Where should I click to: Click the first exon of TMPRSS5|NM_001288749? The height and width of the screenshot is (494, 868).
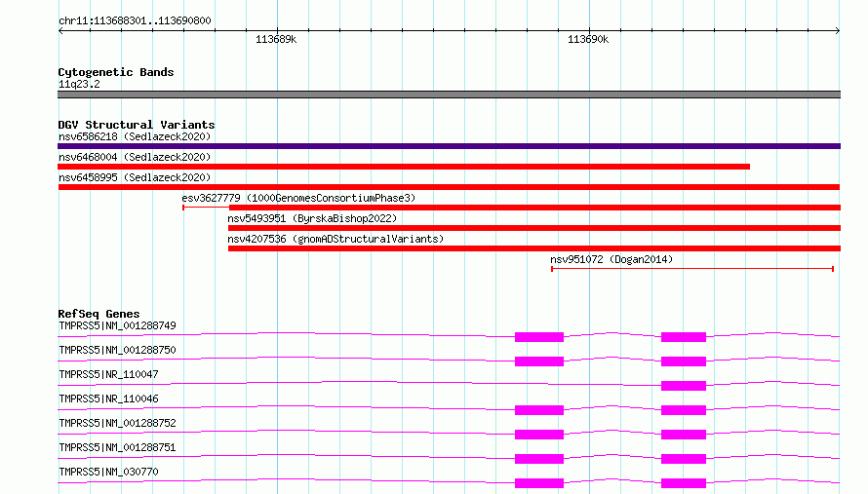[x=539, y=337]
